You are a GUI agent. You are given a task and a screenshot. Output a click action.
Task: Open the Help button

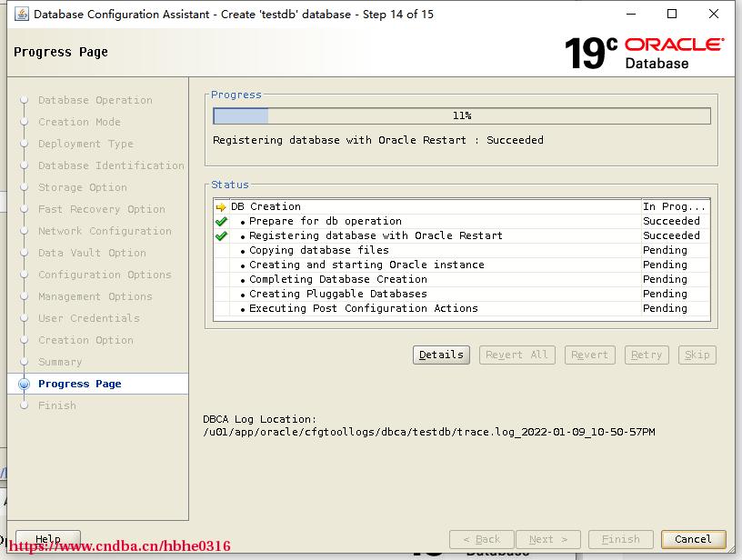pos(48,539)
